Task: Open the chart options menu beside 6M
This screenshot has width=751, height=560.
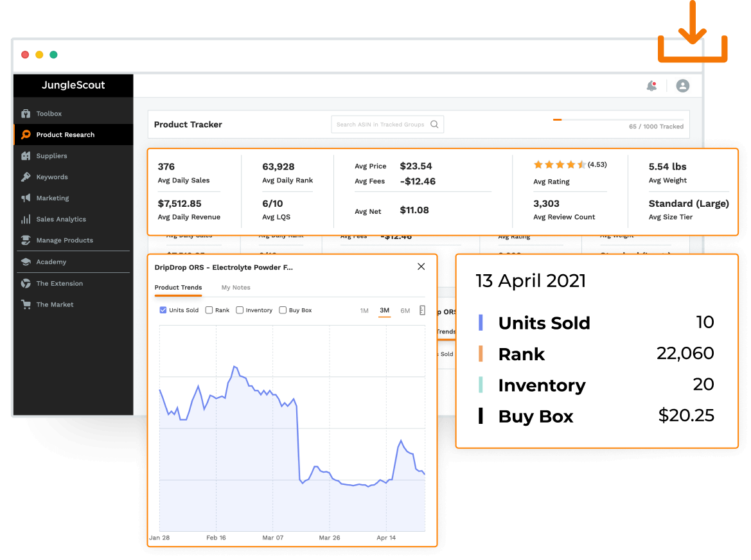Action: point(422,310)
